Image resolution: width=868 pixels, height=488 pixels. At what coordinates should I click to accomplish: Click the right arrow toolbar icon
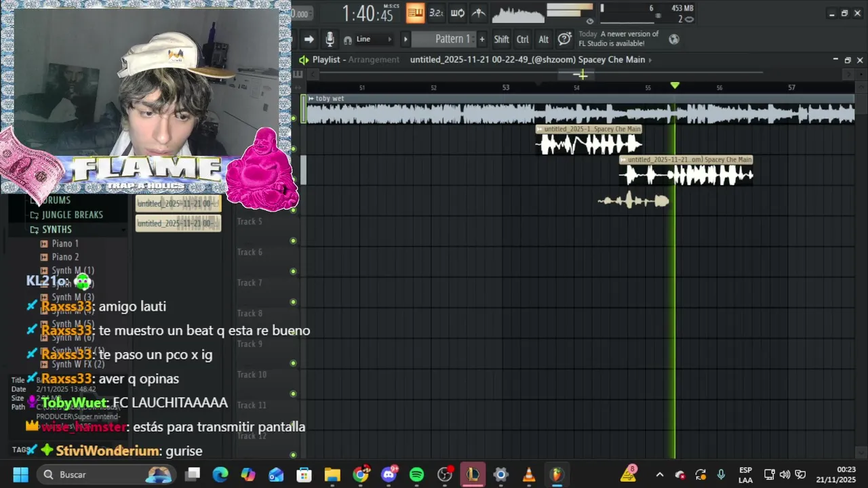click(x=309, y=39)
